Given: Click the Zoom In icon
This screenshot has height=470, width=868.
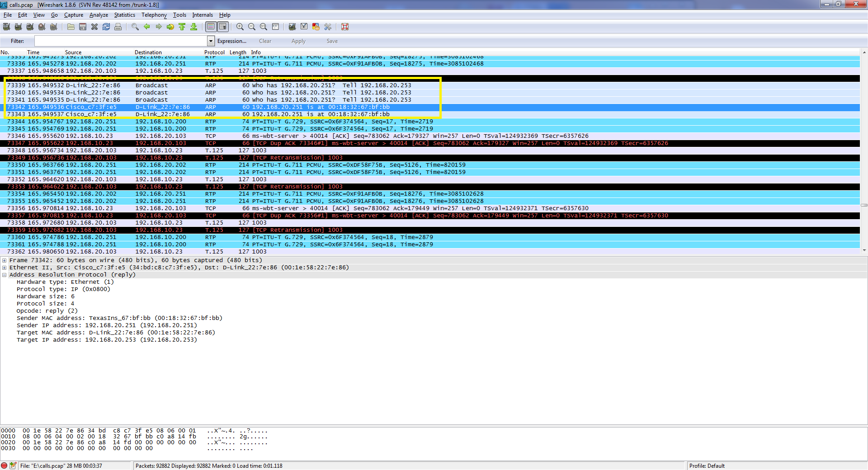Looking at the screenshot, I should point(240,27).
